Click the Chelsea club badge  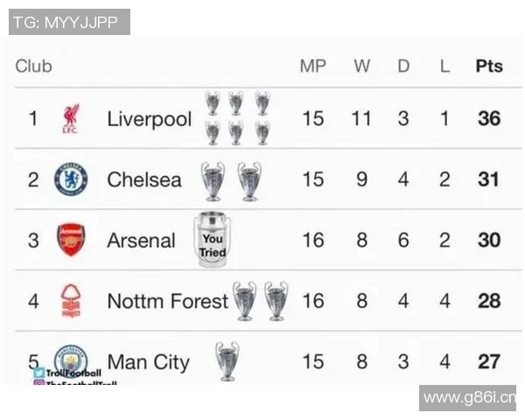coord(71,179)
